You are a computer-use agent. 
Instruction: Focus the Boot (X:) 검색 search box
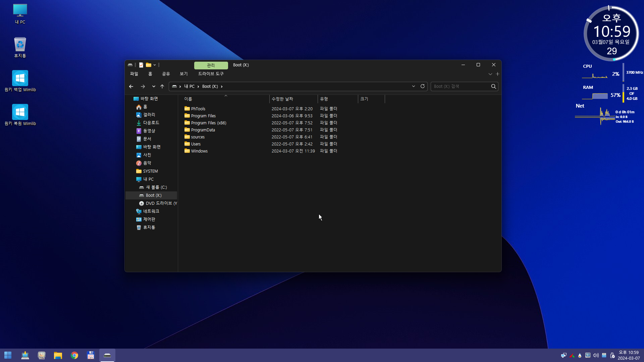pyautogui.click(x=461, y=86)
